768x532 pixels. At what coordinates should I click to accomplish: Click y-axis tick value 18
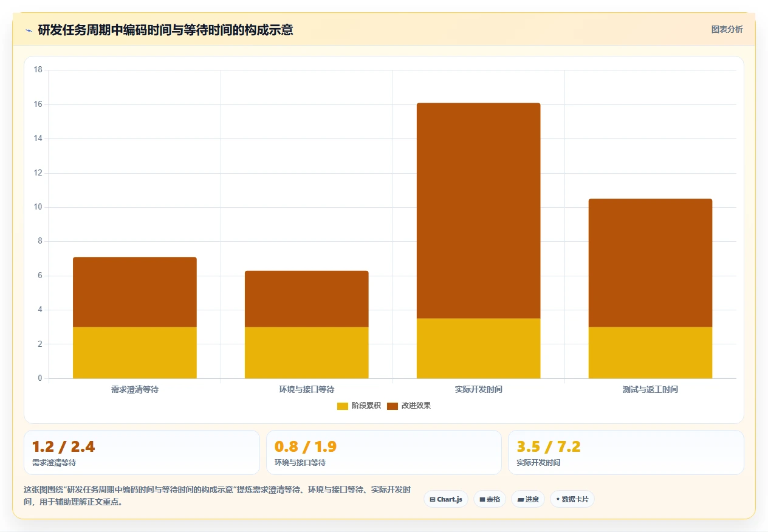pos(38,70)
